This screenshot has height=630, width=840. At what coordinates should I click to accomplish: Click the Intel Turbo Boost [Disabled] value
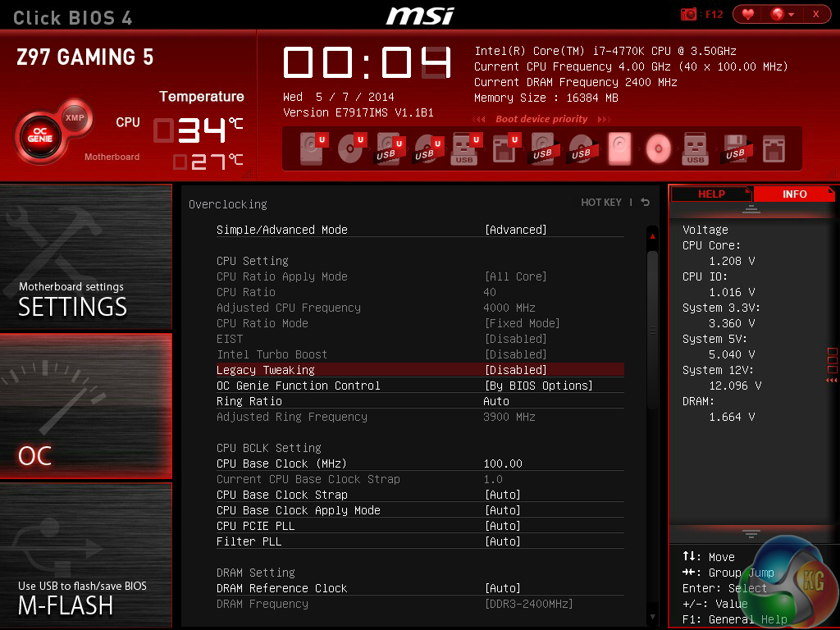(x=516, y=354)
